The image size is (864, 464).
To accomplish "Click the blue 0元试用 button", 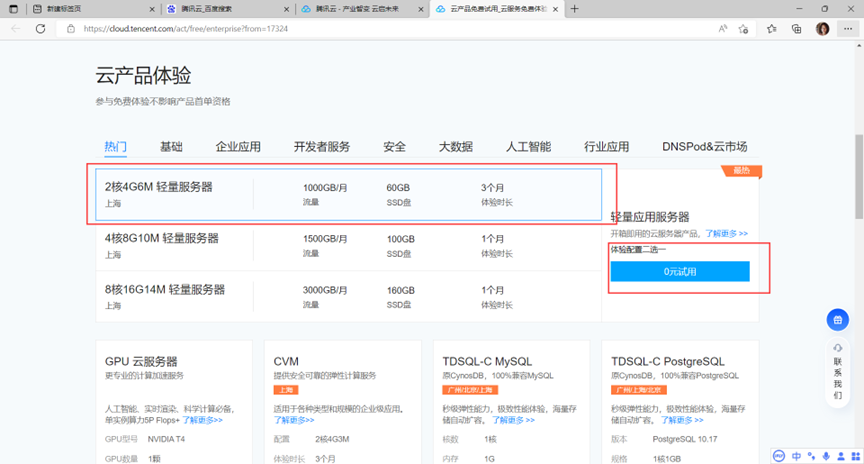I will pyautogui.click(x=680, y=272).
